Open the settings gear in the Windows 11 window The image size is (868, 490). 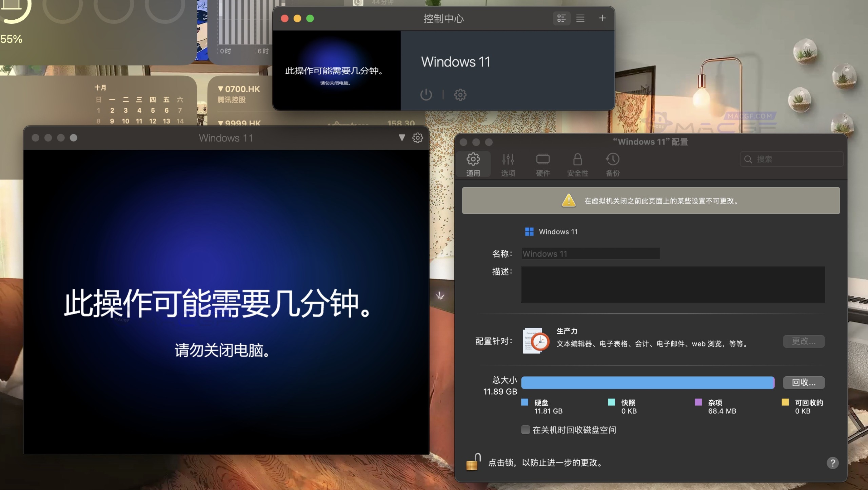(418, 138)
